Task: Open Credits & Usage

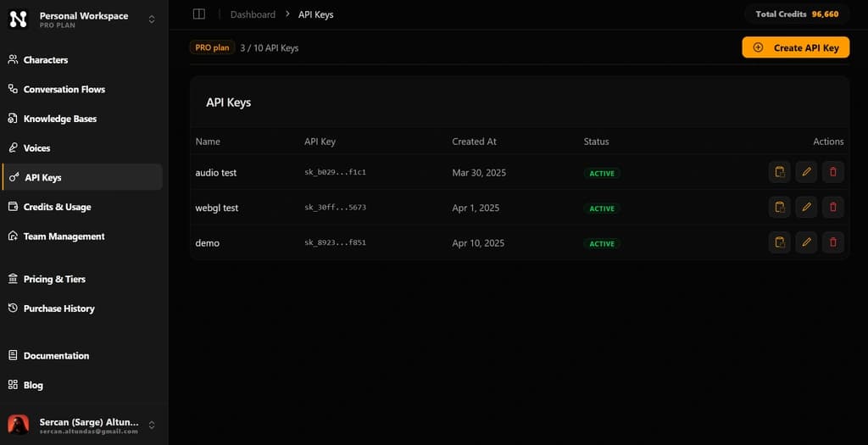Action: coord(82,207)
